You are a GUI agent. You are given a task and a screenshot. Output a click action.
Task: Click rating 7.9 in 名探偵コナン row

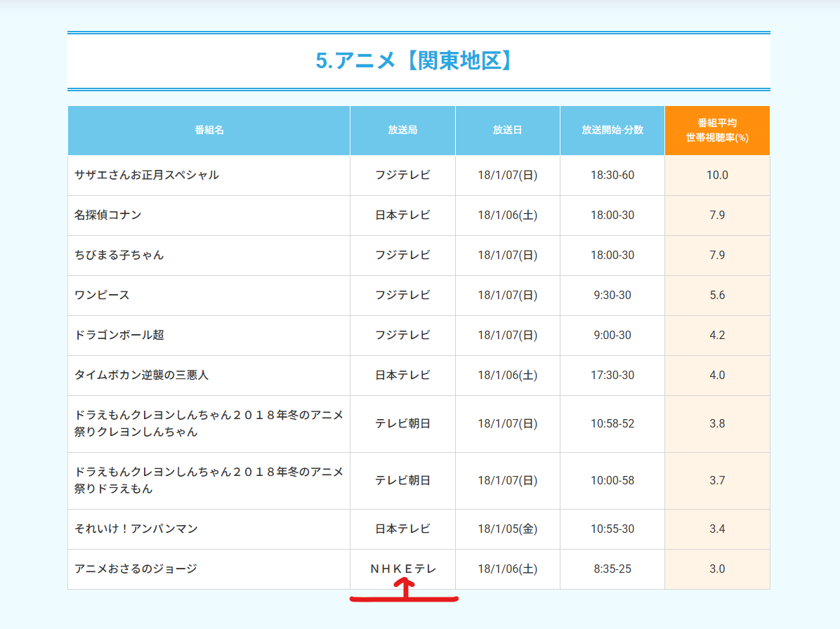pyautogui.click(x=717, y=215)
